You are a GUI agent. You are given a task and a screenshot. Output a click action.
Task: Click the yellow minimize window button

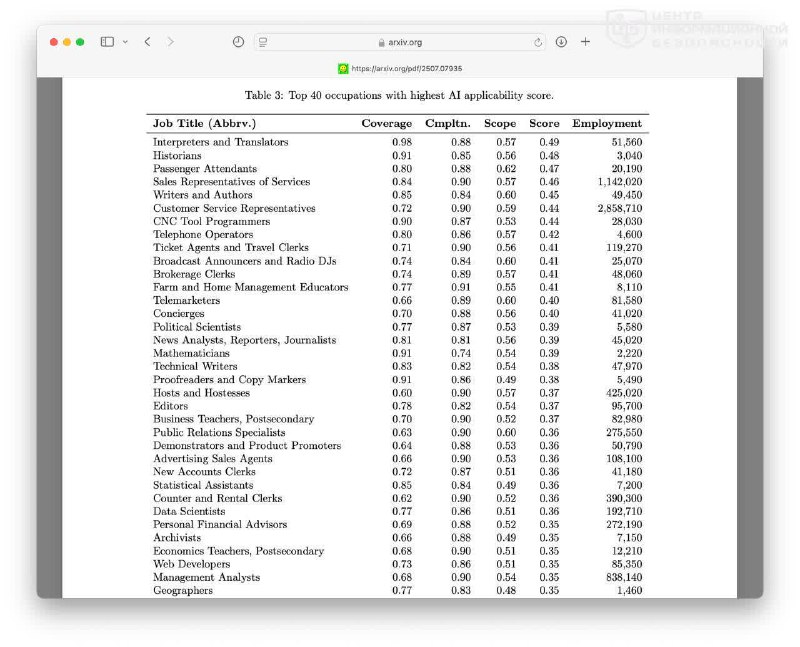point(67,42)
